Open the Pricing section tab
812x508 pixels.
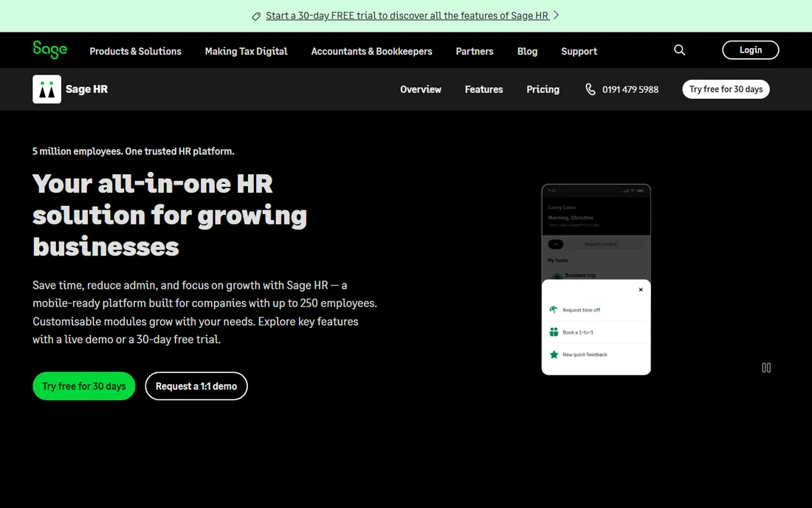[x=543, y=89]
